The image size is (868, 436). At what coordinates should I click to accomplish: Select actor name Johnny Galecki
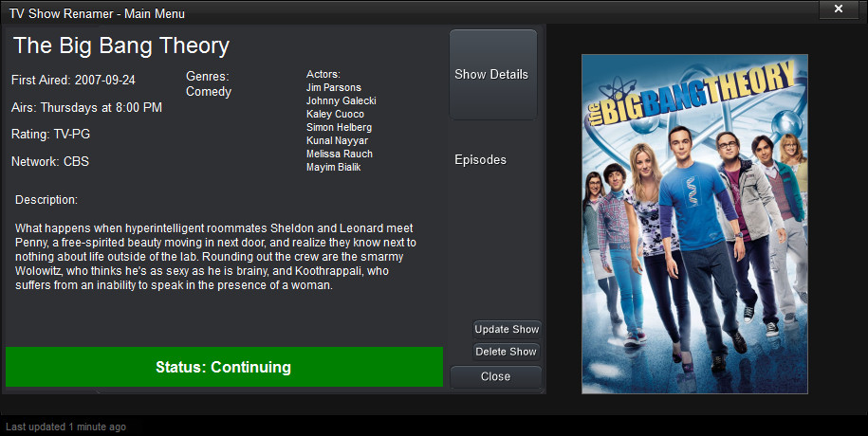pyautogui.click(x=341, y=100)
